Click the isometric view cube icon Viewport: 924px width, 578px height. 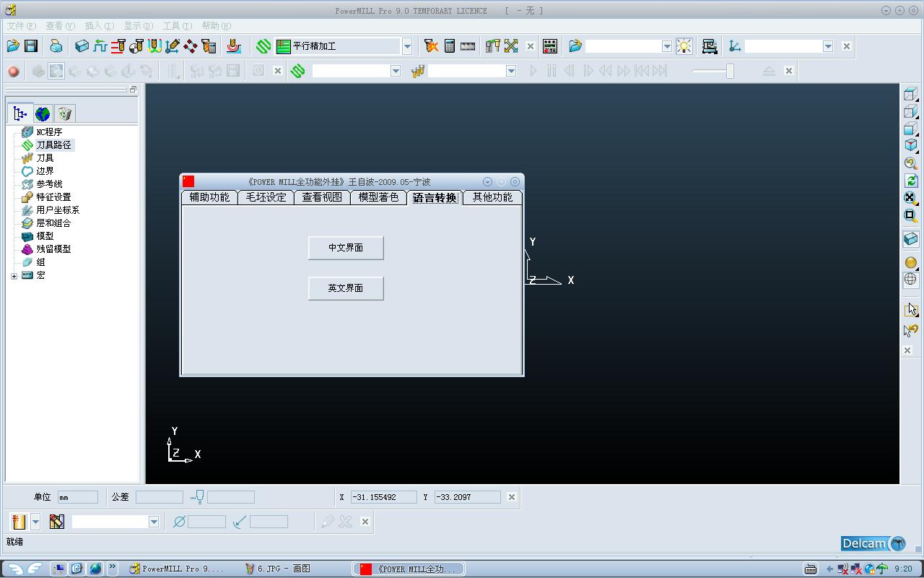point(910,146)
